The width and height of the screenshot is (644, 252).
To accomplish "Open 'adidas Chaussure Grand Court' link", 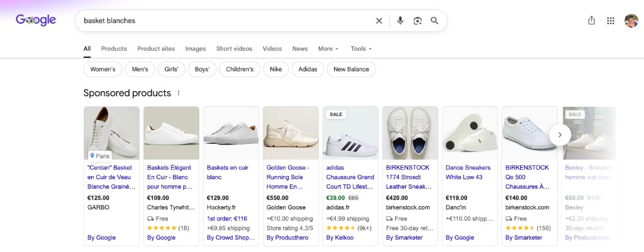I will (350, 177).
